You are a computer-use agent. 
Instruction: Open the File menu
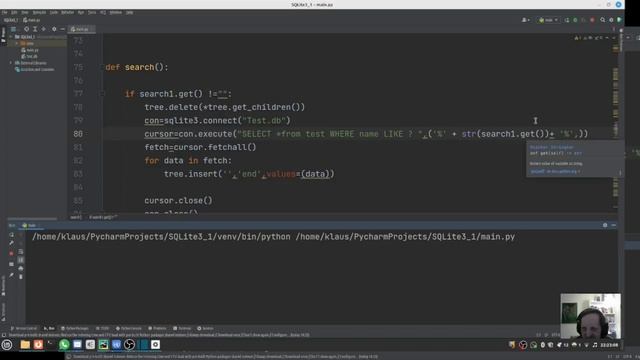click(x=4, y=13)
